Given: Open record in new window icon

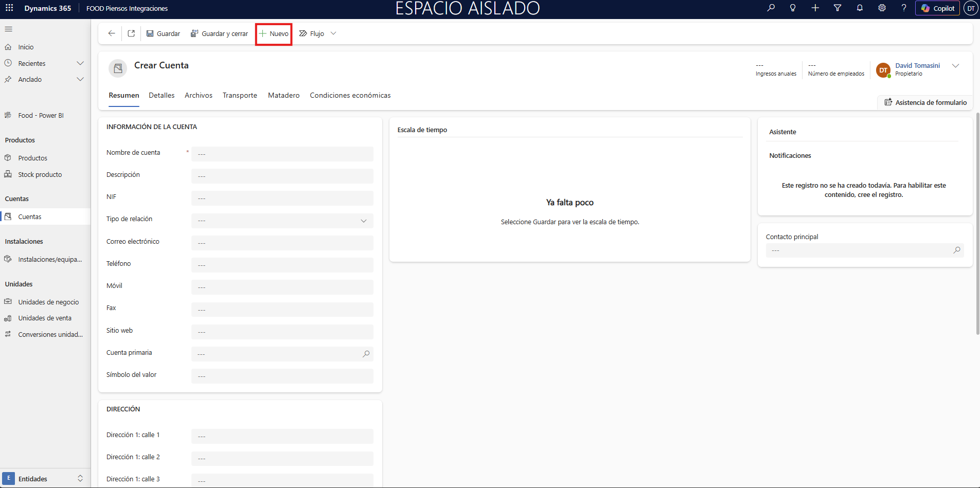Looking at the screenshot, I should tap(131, 33).
